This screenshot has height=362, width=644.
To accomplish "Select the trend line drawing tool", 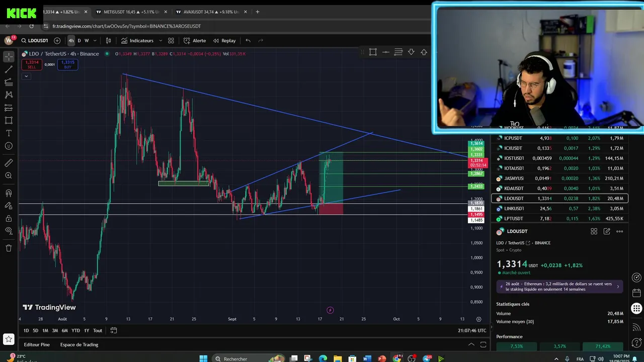I will [x=9, y=69].
